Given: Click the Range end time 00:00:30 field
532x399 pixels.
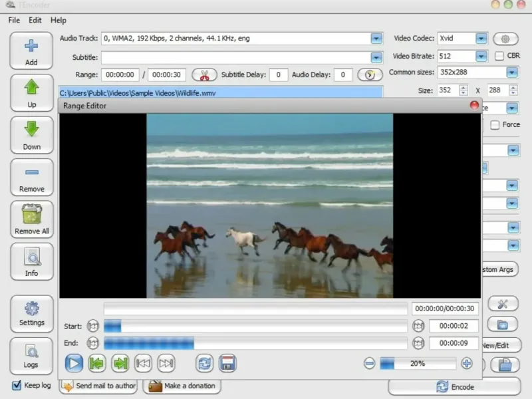Looking at the screenshot, I should point(167,74).
